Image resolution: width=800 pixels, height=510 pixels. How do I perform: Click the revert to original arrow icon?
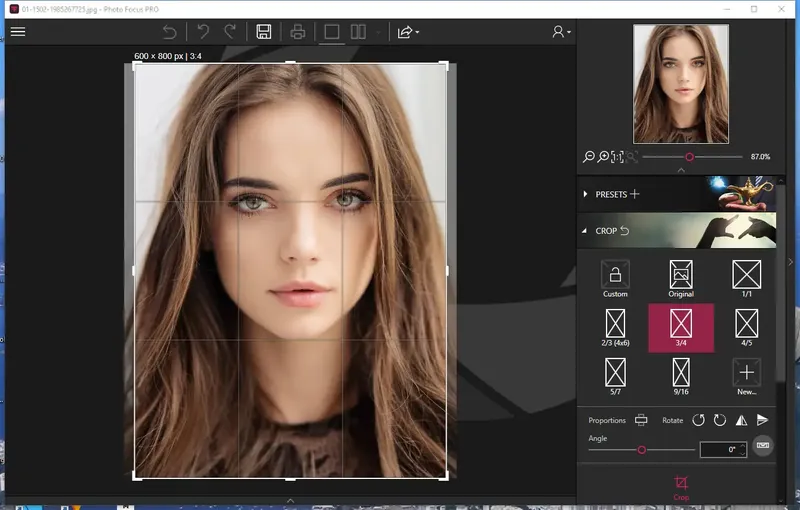[x=169, y=32]
